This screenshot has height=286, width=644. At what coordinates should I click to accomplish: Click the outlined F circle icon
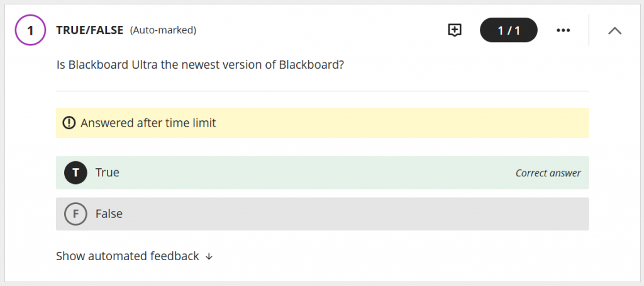point(75,214)
